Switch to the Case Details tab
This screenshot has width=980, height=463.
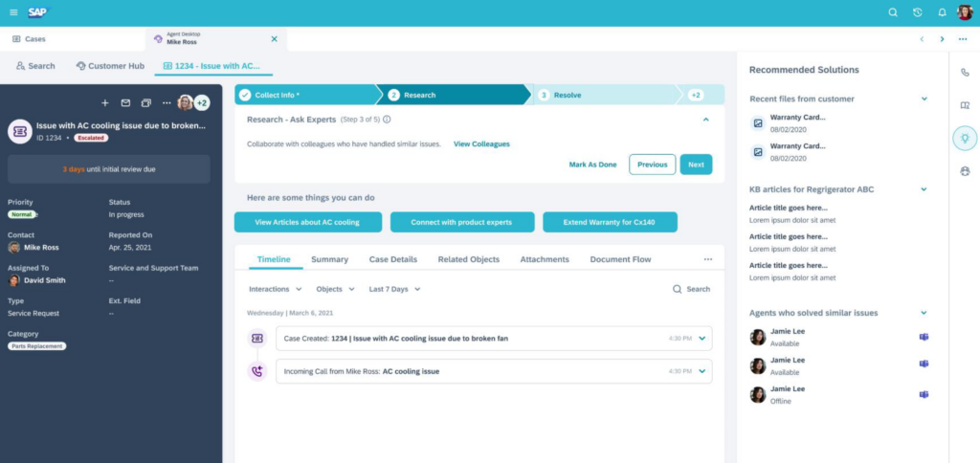tap(392, 259)
